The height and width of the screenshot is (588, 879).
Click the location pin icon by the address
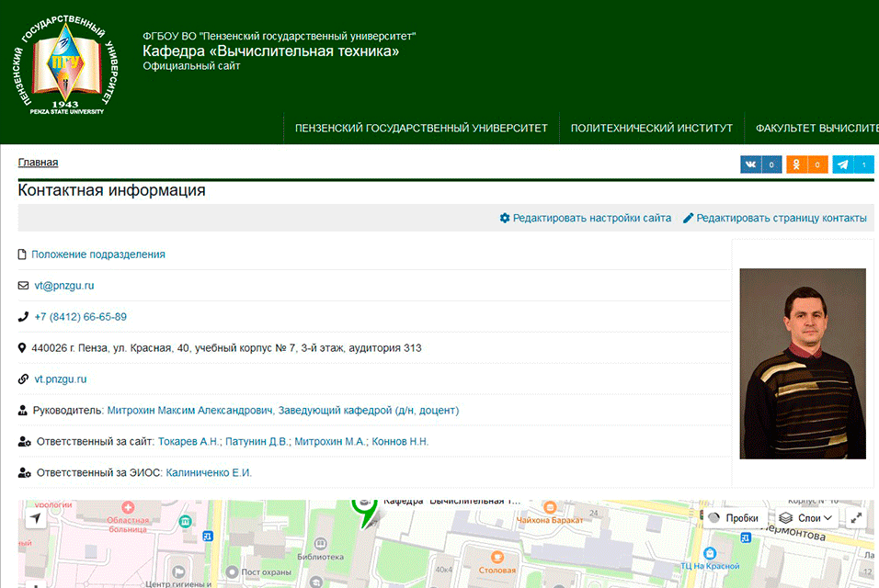pos(22,348)
